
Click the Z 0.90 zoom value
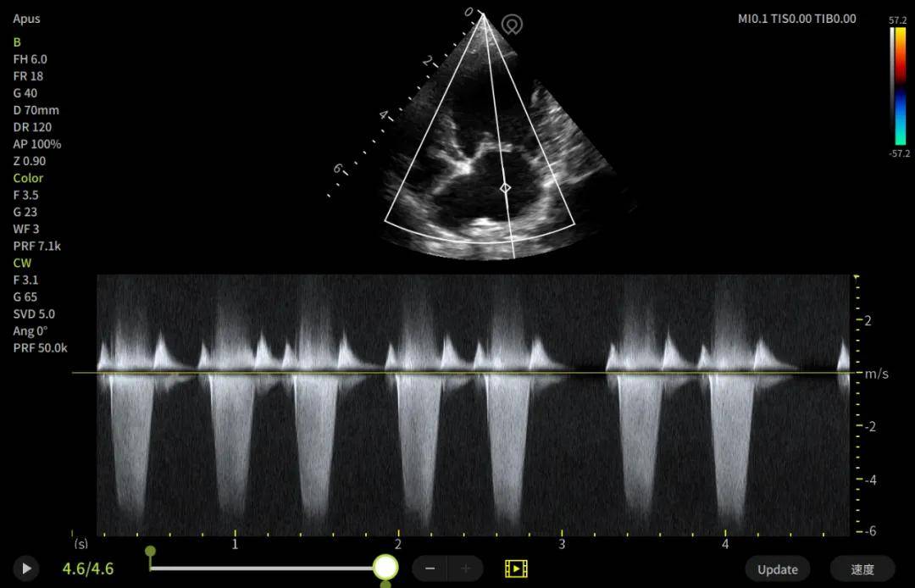[29, 161]
